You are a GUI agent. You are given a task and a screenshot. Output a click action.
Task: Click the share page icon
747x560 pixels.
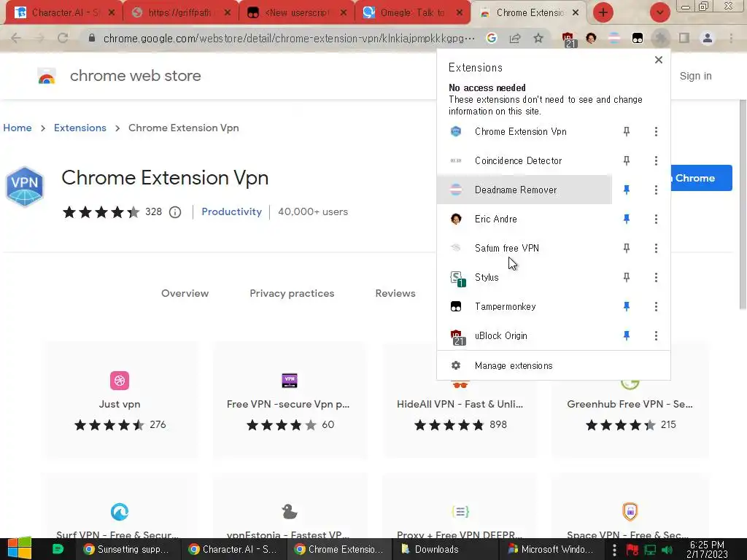[x=515, y=38]
